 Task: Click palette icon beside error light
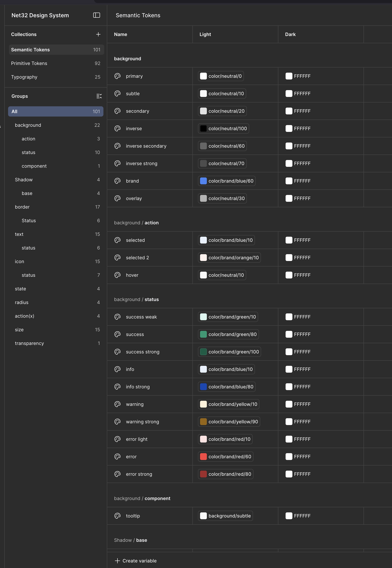tap(117, 439)
